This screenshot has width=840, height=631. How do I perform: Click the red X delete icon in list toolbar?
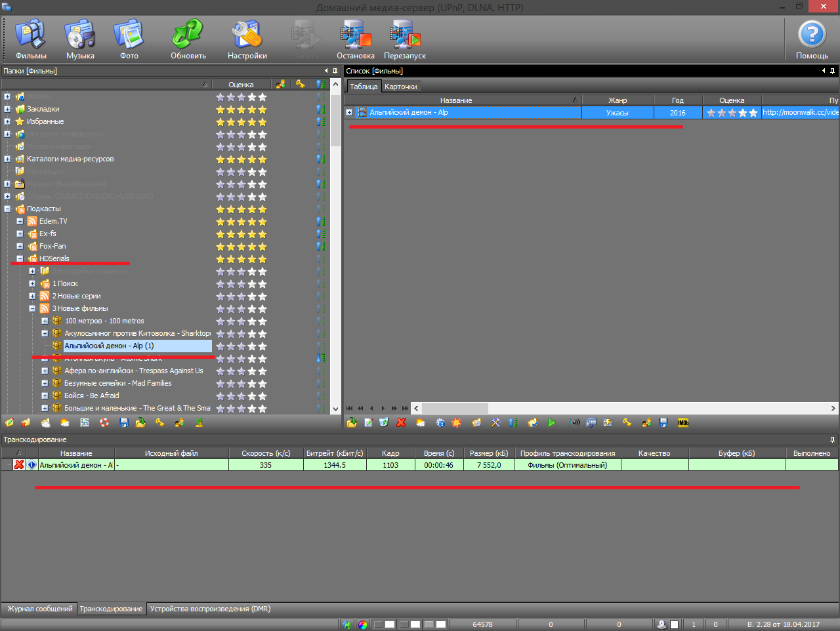401,423
